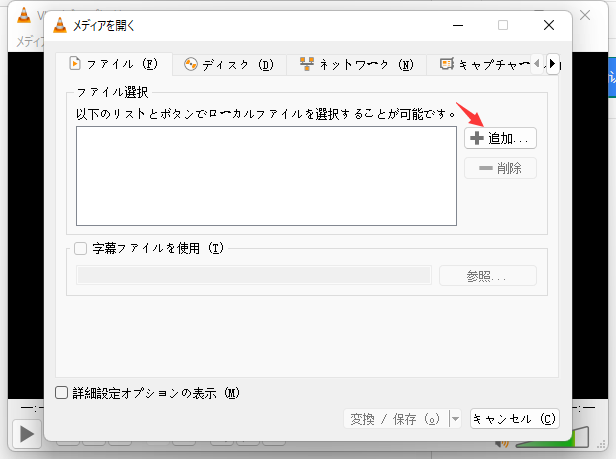Close the メディアを開く dialog
This screenshot has width=616, height=459.
point(549,25)
